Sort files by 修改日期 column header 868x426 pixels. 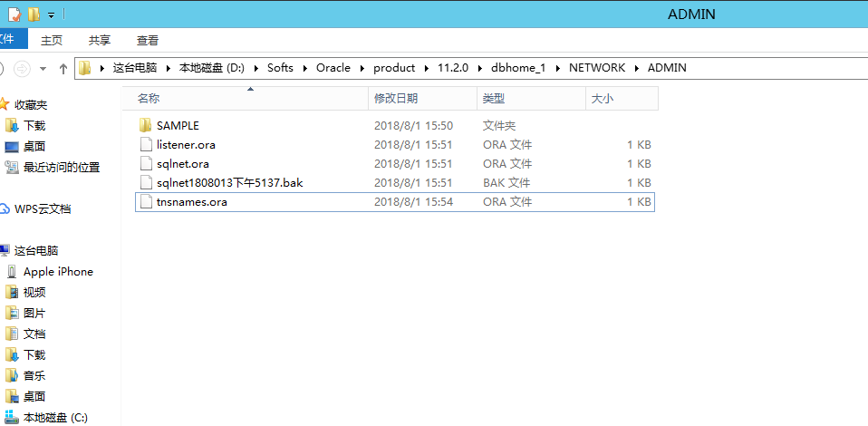click(395, 98)
